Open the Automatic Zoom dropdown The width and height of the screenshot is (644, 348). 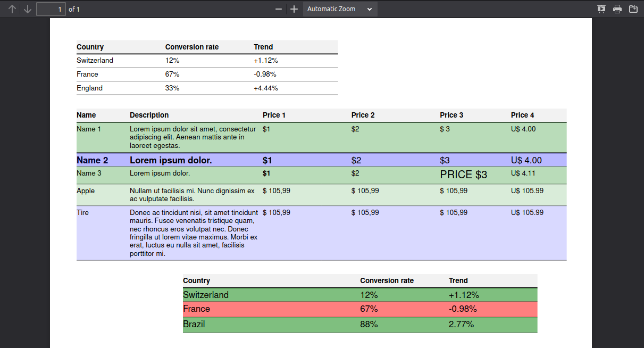(x=340, y=9)
